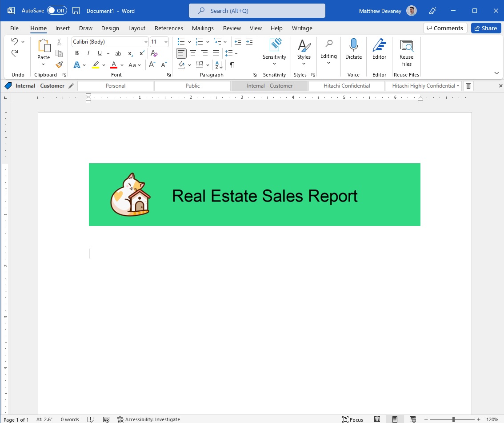The width and height of the screenshot is (504, 423).
Task: Click the cat logo in the document header
Action: [130, 194]
